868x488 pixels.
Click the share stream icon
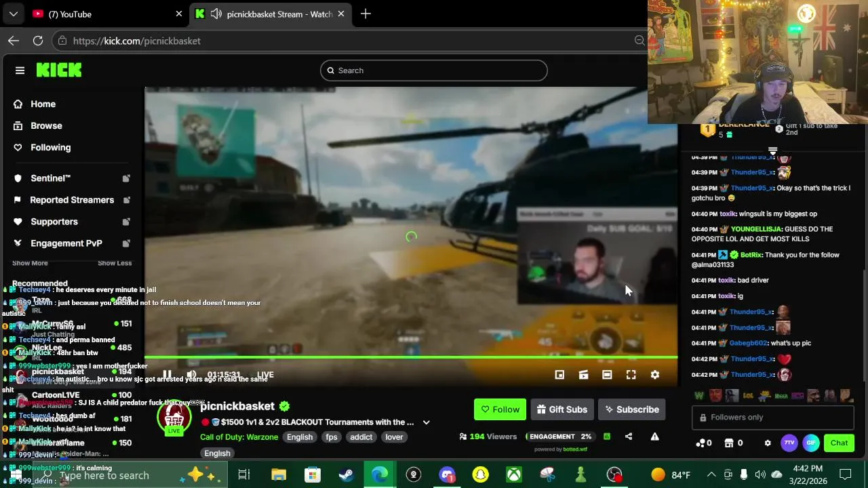(629, 436)
